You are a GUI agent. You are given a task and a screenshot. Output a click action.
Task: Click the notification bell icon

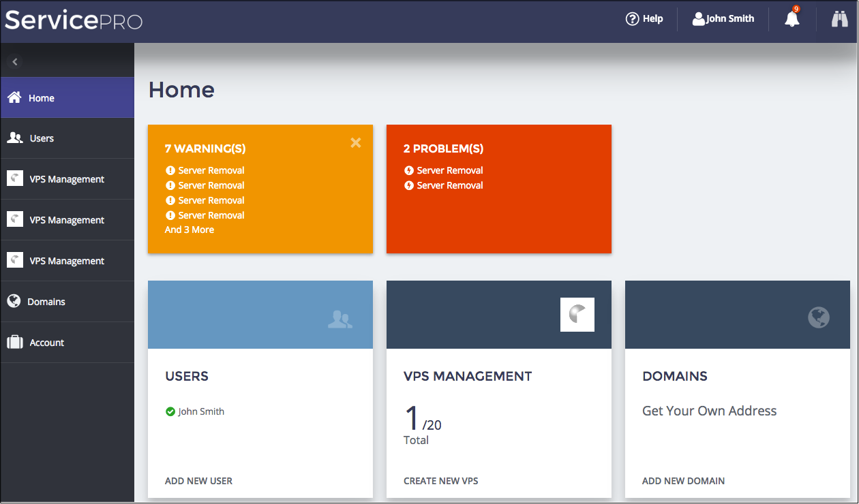[792, 19]
